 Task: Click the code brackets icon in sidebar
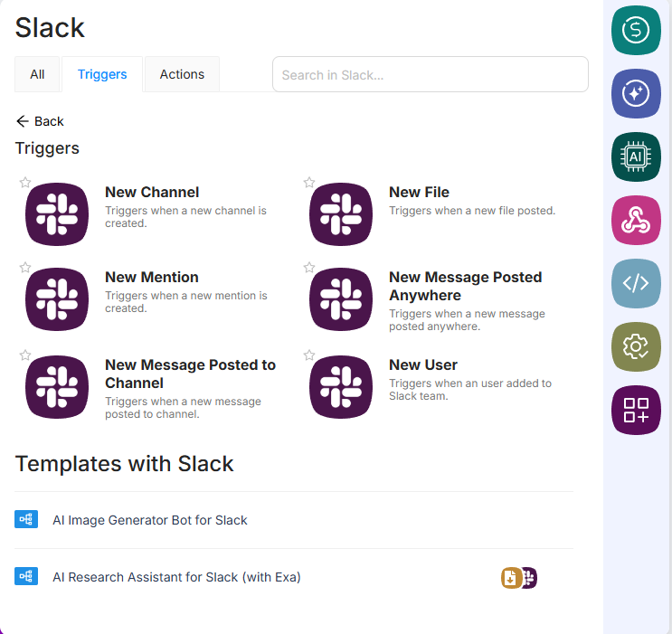tap(636, 283)
